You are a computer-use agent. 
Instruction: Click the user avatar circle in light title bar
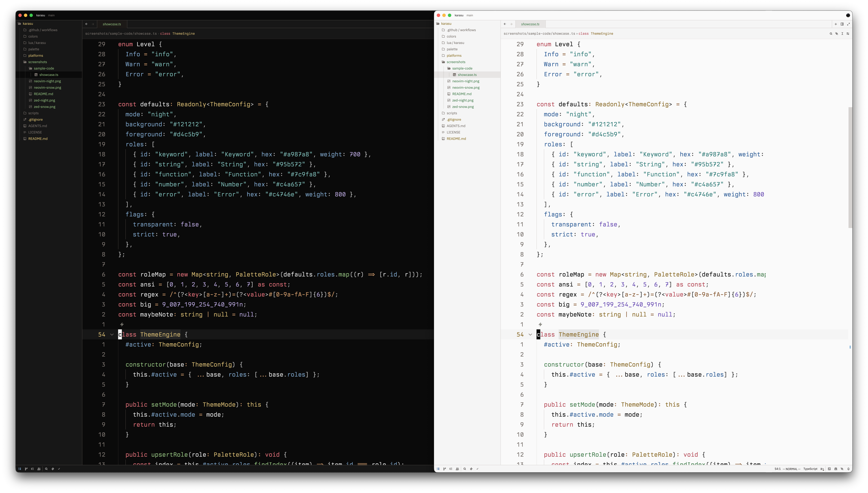pos(848,15)
